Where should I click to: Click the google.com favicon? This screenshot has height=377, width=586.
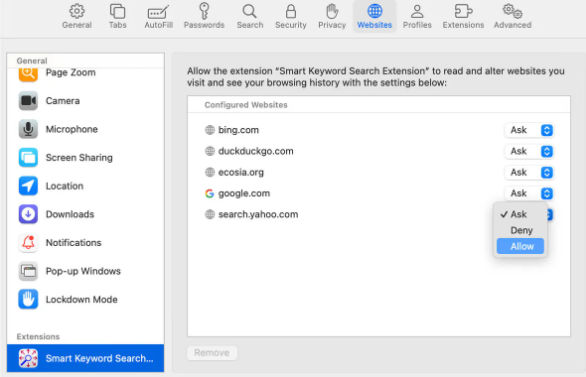tap(210, 194)
